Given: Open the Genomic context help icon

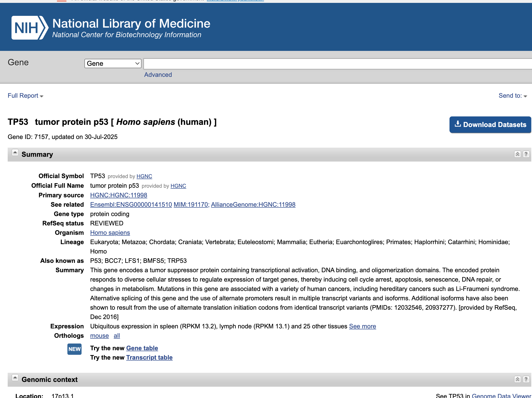Looking at the screenshot, I should [x=526, y=380].
